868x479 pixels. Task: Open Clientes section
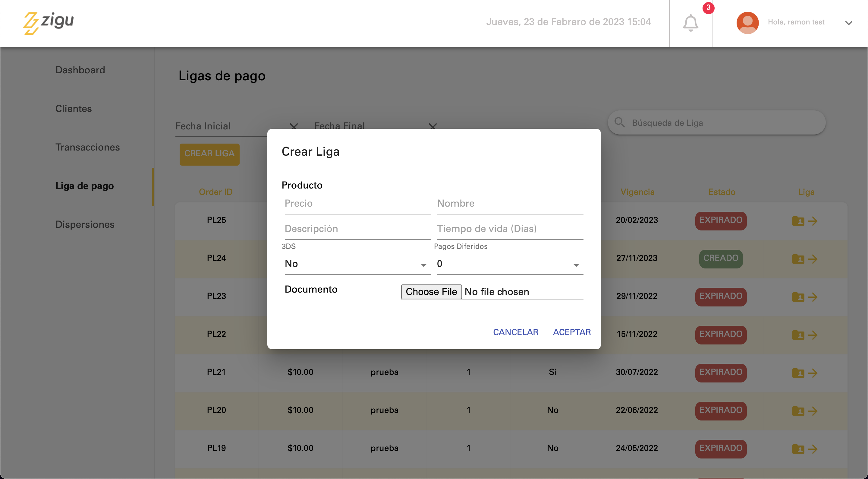74,109
